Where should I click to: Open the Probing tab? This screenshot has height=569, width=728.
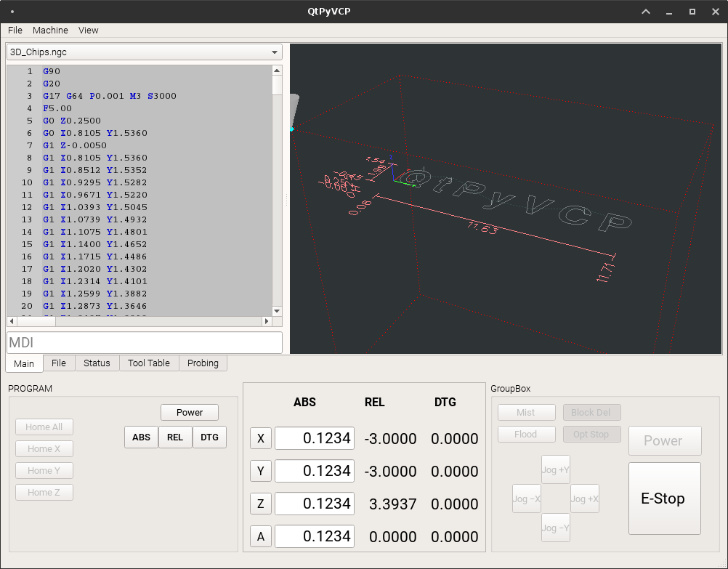[x=203, y=363]
